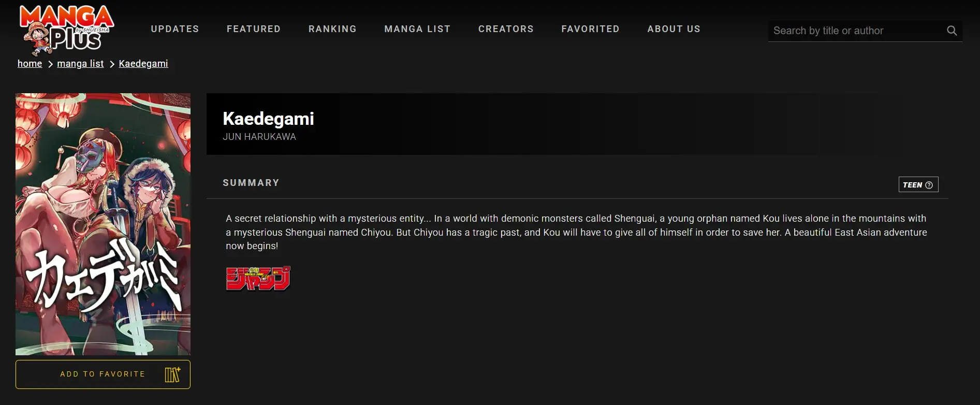This screenshot has width=980, height=405.
Task: Click the TEEN rating badge
Action: tap(918, 185)
